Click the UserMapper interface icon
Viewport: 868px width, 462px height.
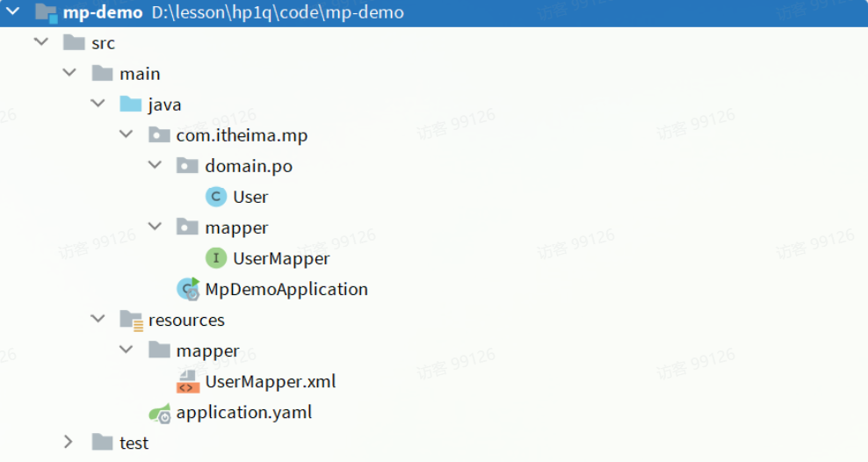216,258
